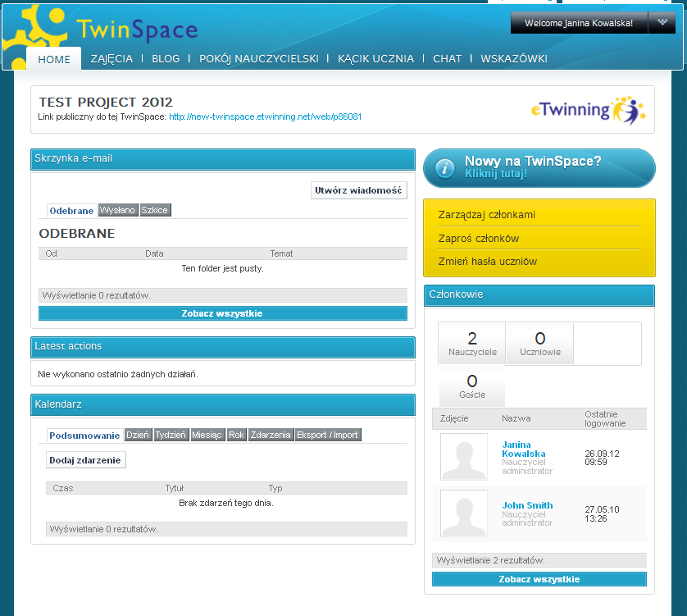Viewport: 687px width, 616px height.
Task: Expand the dropdown arrow beside Welcome Janina Kowalska
Action: [x=662, y=22]
